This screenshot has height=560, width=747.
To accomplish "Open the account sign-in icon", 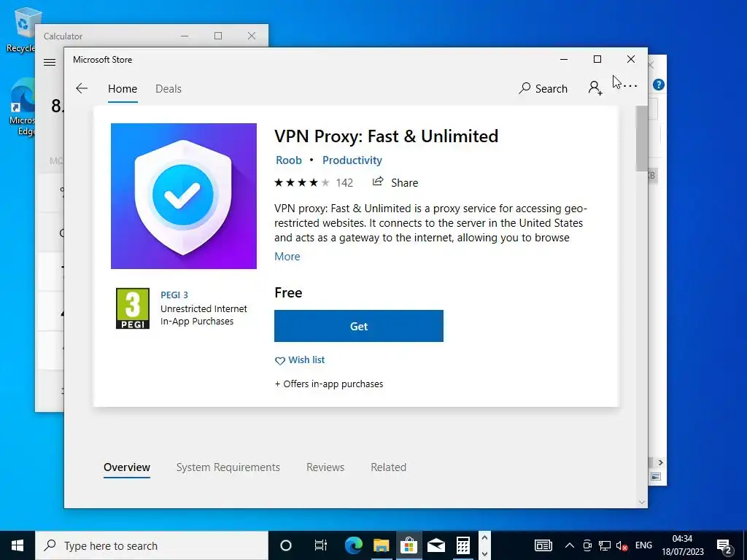I will pos(595,88).
